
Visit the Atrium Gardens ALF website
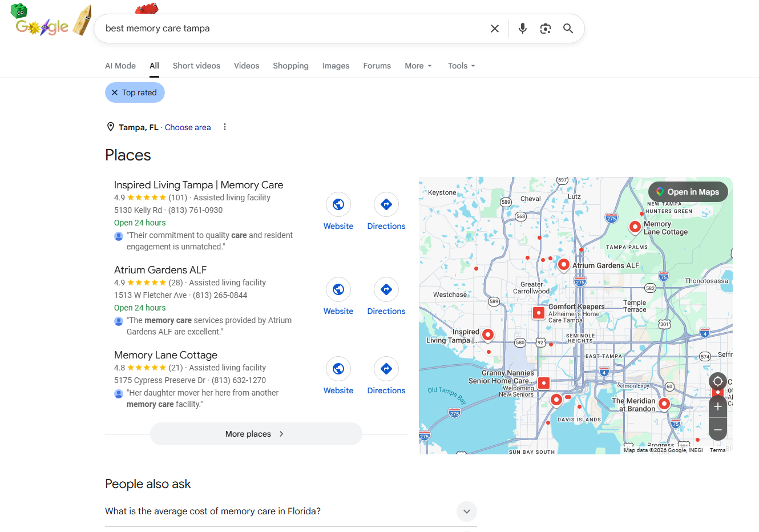coord(338,297)
